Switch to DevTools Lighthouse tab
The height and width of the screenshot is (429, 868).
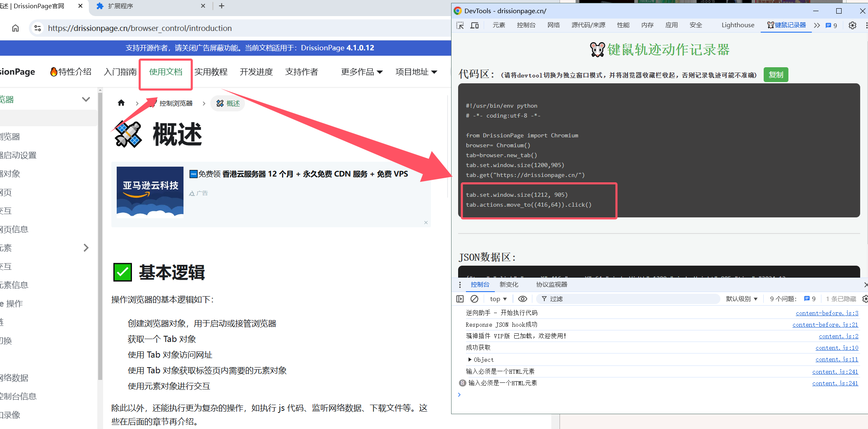(x=738, y=25)
